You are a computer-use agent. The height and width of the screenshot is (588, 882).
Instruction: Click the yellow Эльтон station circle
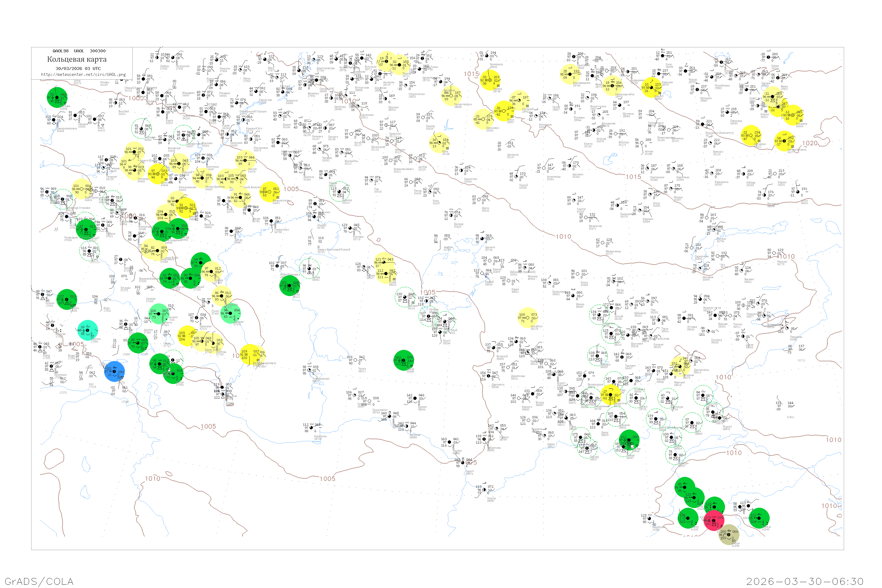pyautogui.click(x=245, y=160)
